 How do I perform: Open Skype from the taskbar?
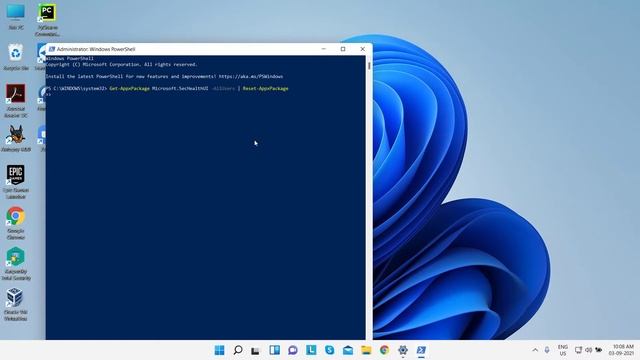click(x=329, y=350)
